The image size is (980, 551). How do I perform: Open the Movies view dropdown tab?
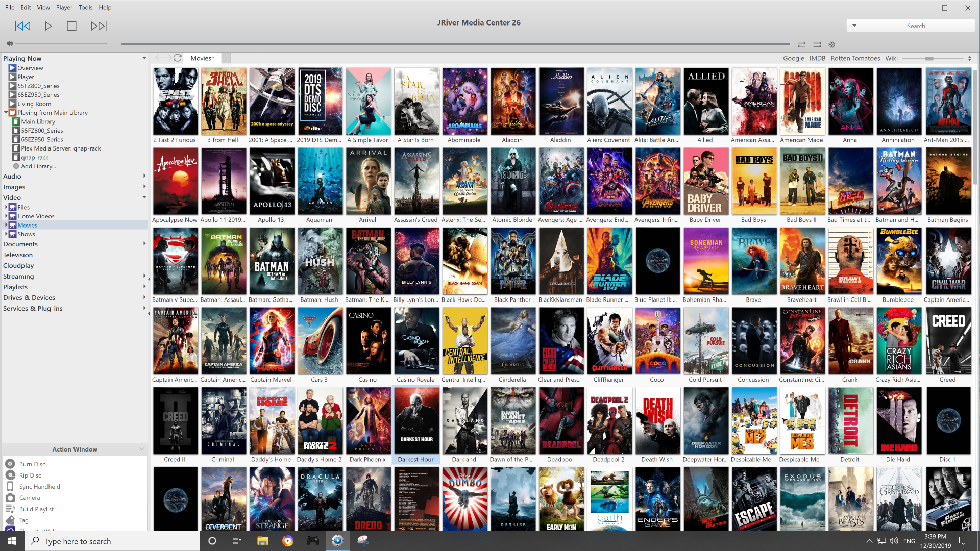[202, 58]
